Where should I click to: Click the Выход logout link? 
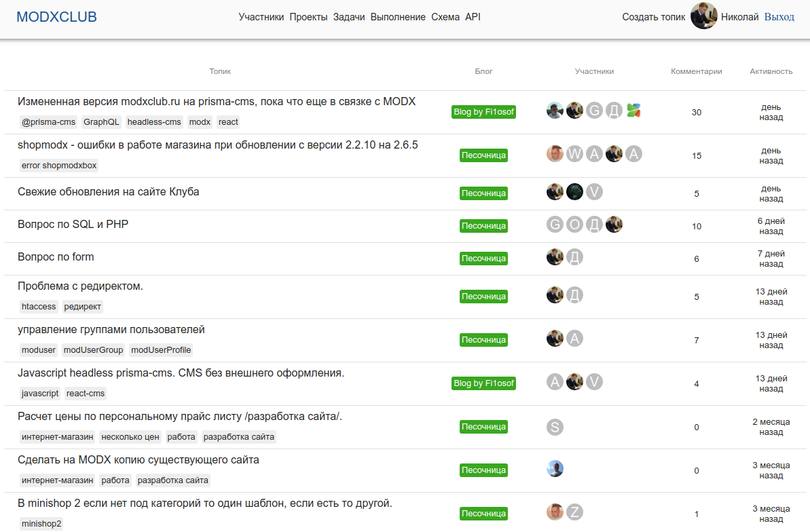pyautogui.click(x=779, y=17)
